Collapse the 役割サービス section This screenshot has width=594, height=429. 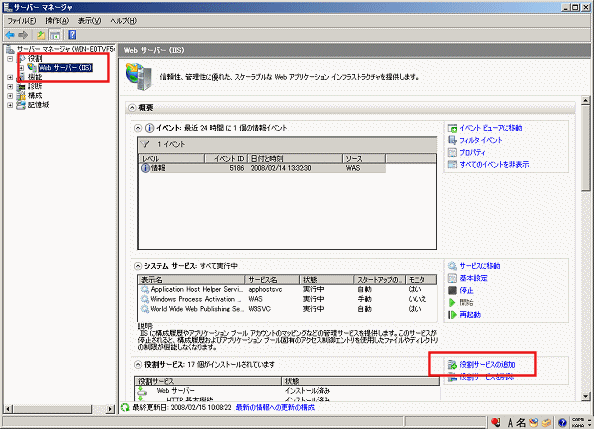tap(138, 365)
